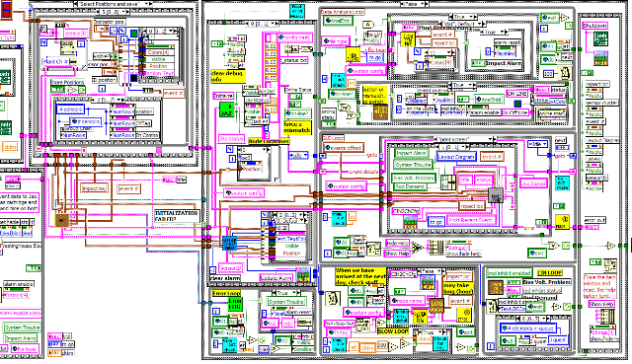Toggle the boolean constant under Online Status
The width and height of the screenshot is (632, 364).
pos(295,97)
